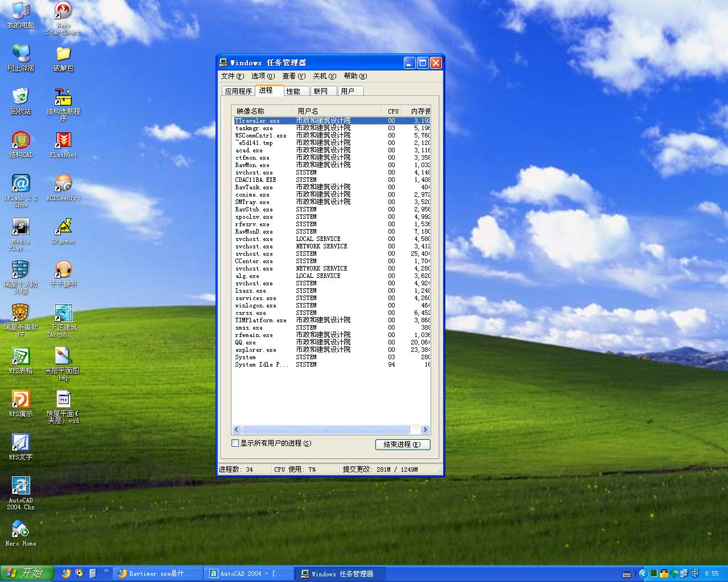Enable 显示所有用户的进程 checkbox
Image resolution: width=728 pixels, height=582 pixels.
(x=235, y=443)
